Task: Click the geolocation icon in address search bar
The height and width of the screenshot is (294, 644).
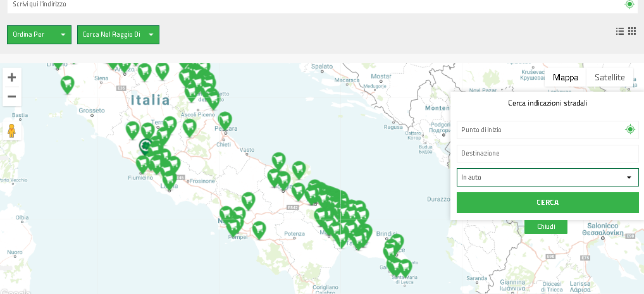Action: (x=629, y=4)
